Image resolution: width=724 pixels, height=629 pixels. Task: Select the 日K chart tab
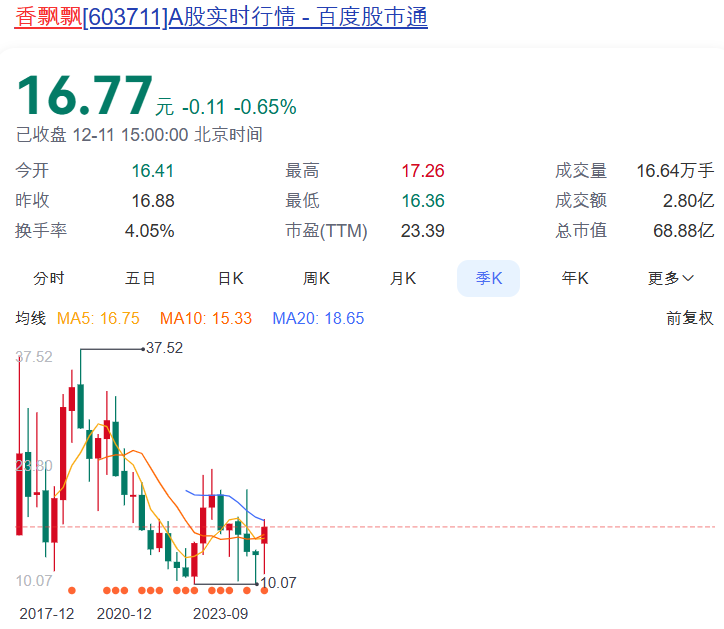(230, 278)
